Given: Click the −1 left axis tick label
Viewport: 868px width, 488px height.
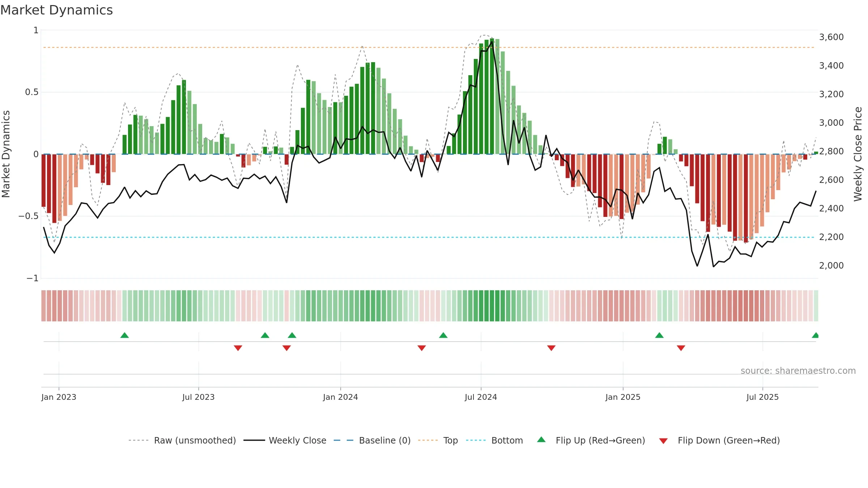Looking at the screenshot, I should coord(33,278).
